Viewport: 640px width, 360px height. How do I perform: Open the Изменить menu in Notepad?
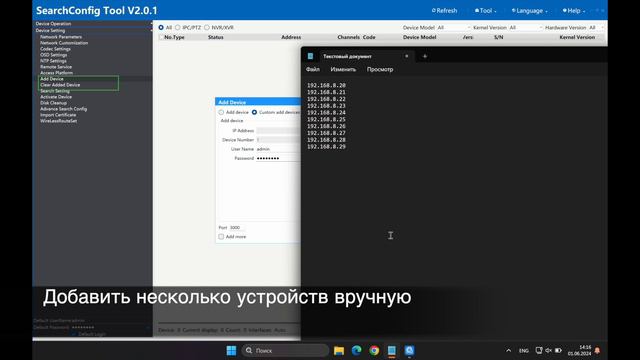click(343, 69)
